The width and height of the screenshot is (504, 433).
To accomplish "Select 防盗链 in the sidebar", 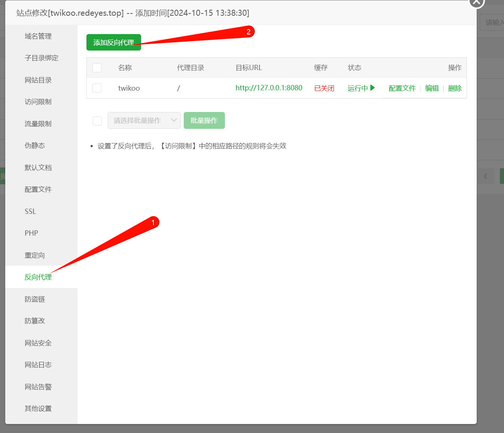I will tap(35, 299).
